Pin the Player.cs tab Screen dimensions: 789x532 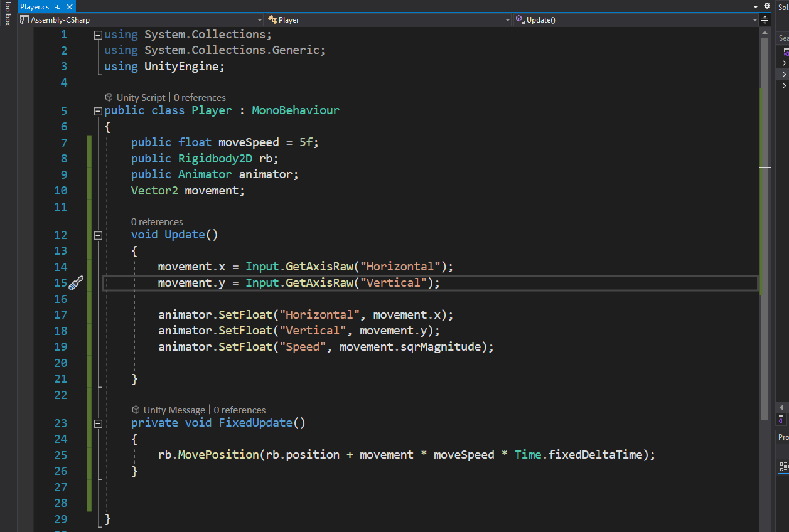pyautogui.click(x=58, y=7)
